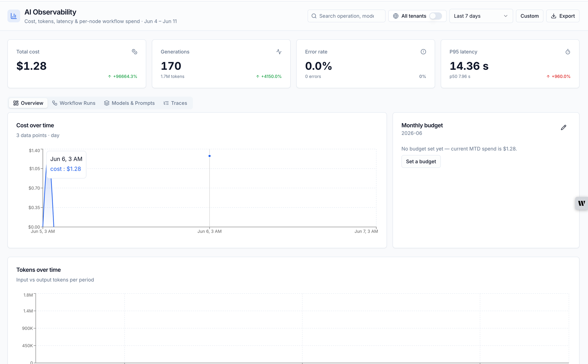Click the Jun 6, 3 AM axis label

209,231
